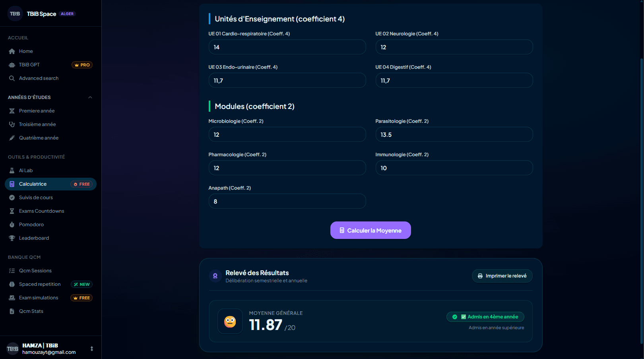Viewport: 644px width, 359px height.
Task: Select the Premiere année hourglass icon
Action: coord(12,111)
